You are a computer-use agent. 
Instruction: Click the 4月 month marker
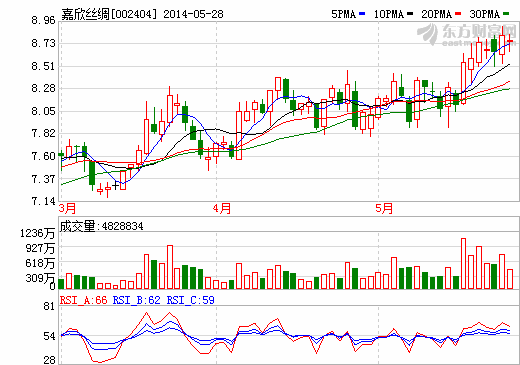coord(222,209)
